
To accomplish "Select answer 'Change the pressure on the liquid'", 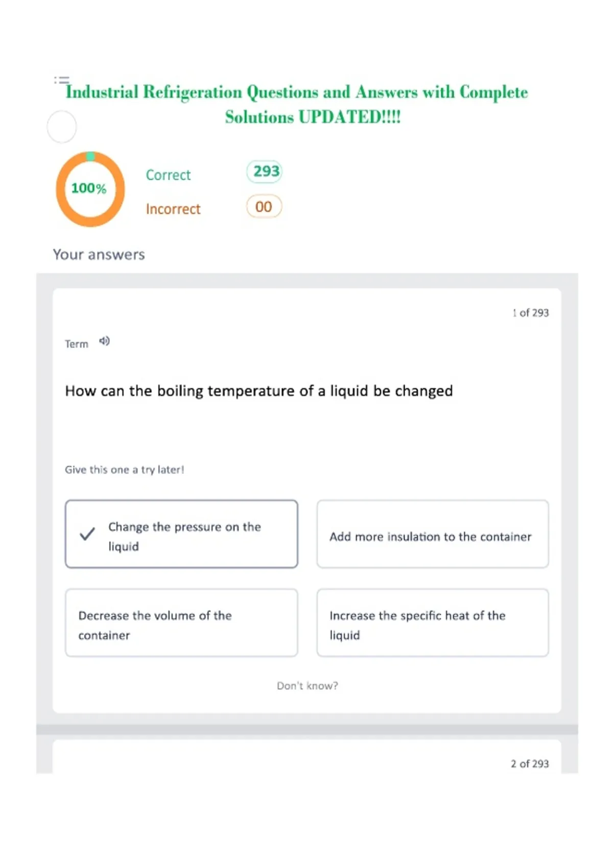I will tap(181, 534).
